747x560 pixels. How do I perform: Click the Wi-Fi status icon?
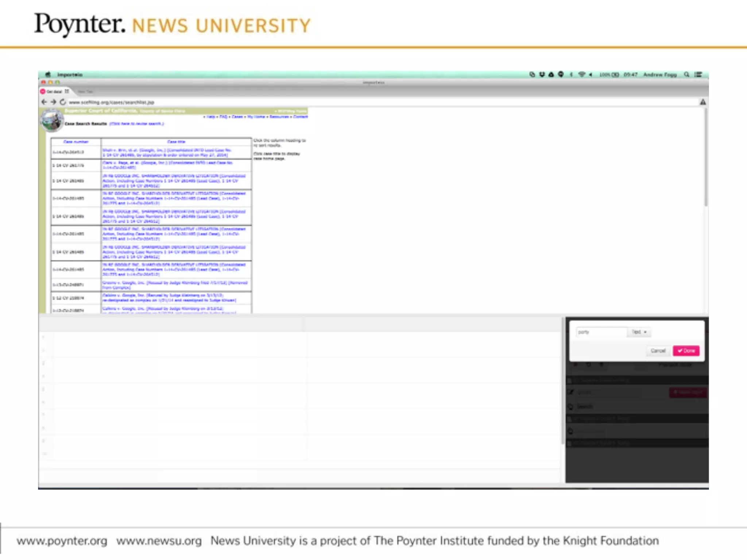tap(581, 74)
